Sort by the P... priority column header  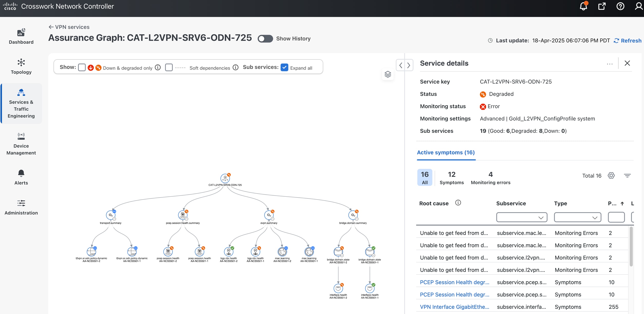[x=616, y=203]
